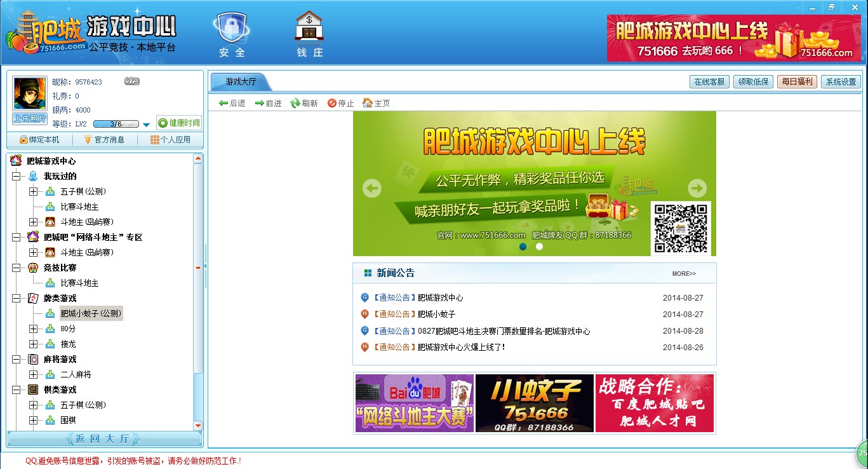Select 接龙 in the game tree

pos(68,344)
